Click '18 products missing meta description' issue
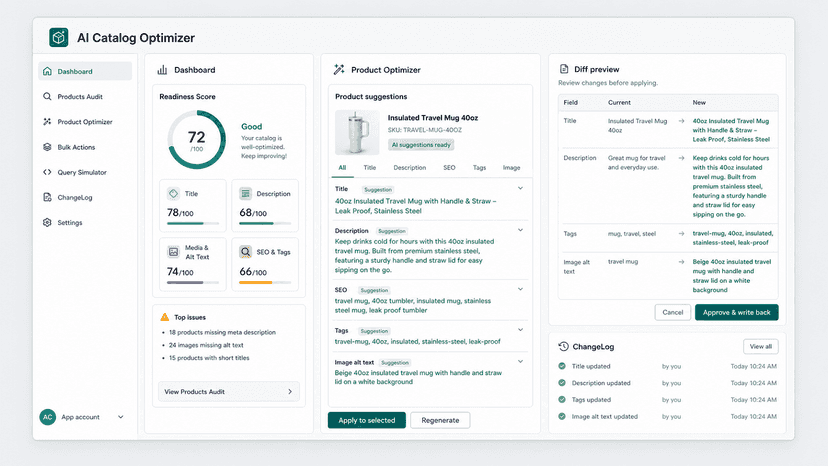This screenshot has height=466, width=828. tap(222, 332)
